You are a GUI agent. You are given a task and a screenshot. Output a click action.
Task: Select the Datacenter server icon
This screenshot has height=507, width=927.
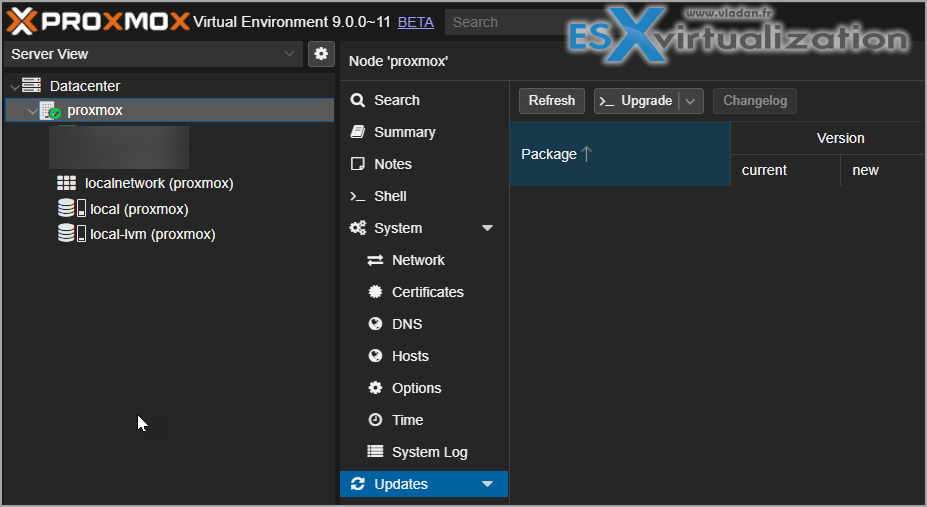(31, 86)
